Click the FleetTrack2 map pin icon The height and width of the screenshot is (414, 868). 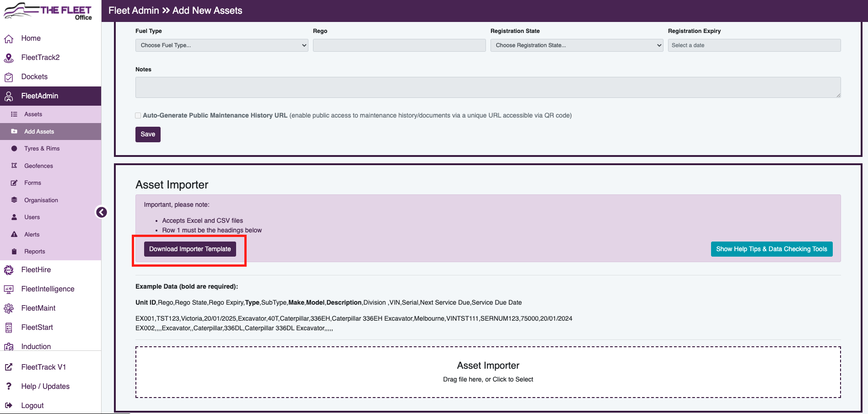(x=9, y=58)
